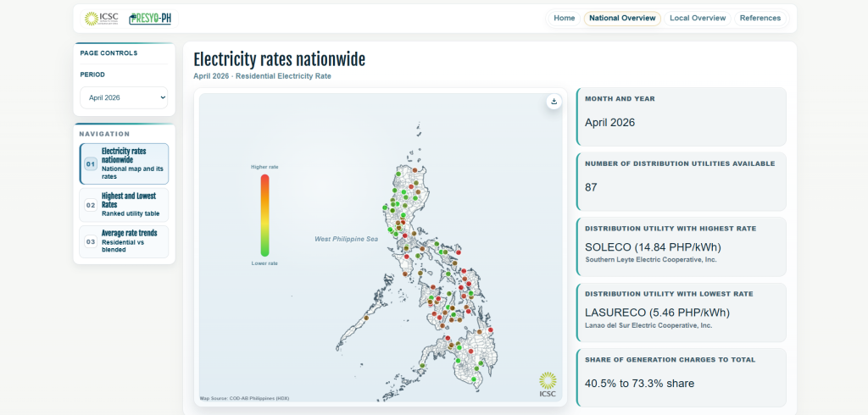Select the isolated Palawan marker on the map
The width and height of the screenshot is (868, 415).
(x=366, y=318)
